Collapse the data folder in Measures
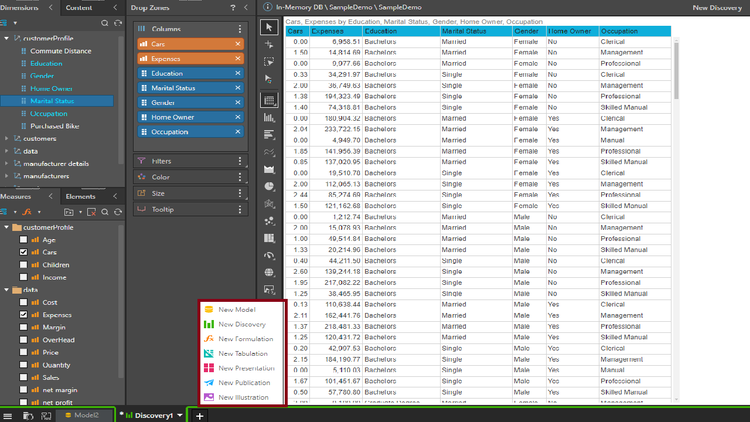Image resolution: width=750 pixels, height=422 pixels. (x=6, y=290)
